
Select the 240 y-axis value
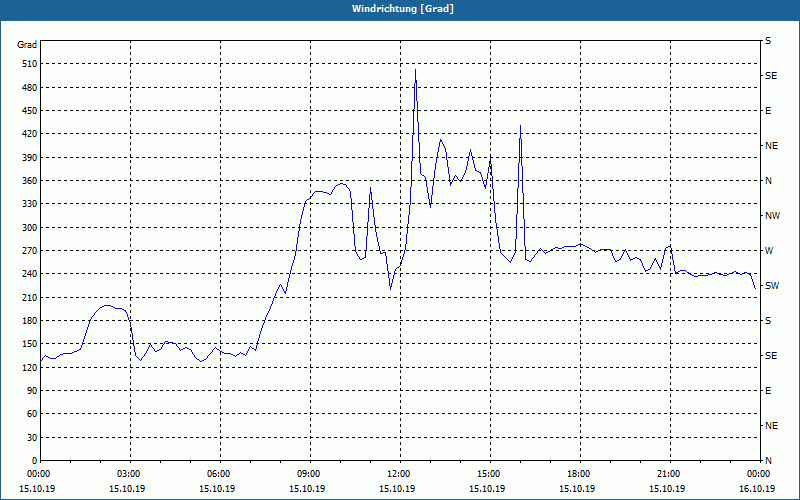30,274
